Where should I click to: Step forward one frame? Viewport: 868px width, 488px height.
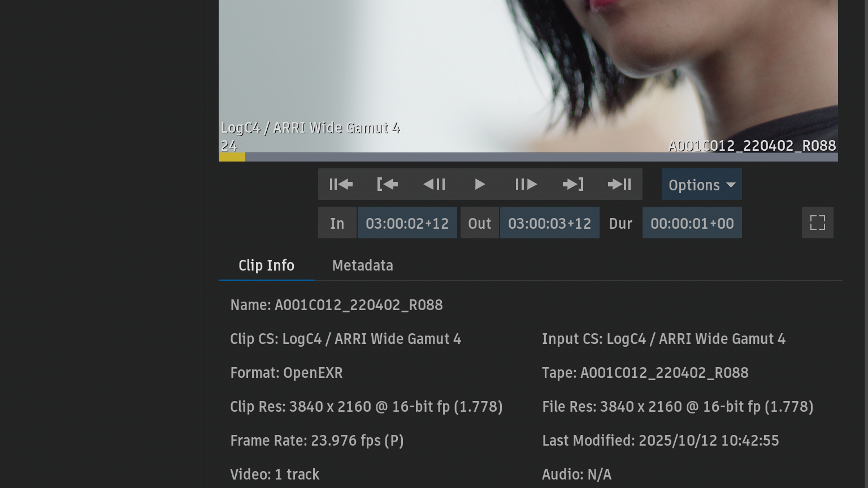[x=526, y=184]
